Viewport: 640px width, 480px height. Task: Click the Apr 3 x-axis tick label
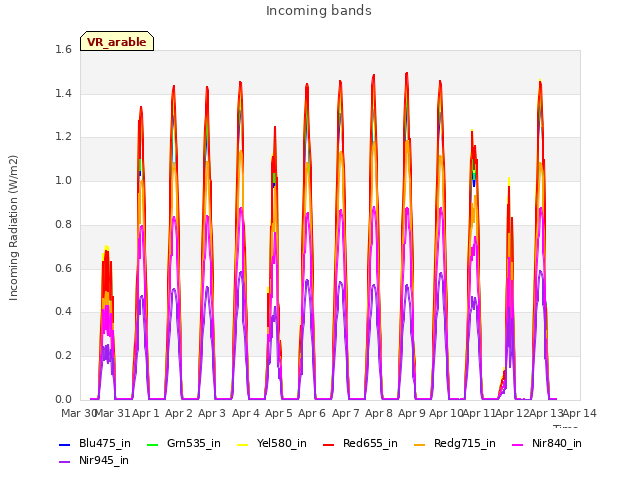point(212,413)
